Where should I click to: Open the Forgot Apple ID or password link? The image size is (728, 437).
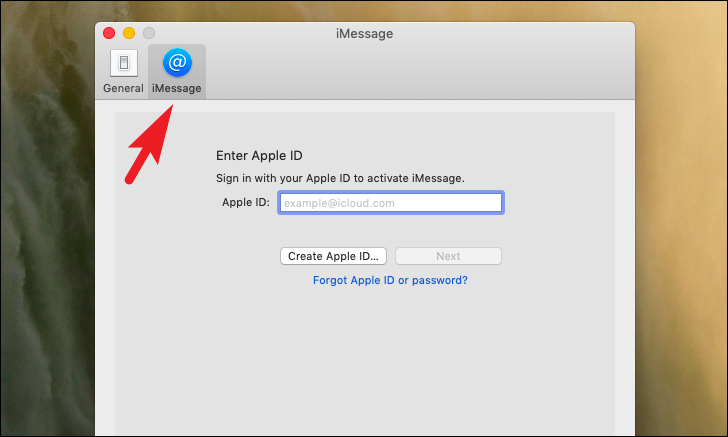click(390, 280)
